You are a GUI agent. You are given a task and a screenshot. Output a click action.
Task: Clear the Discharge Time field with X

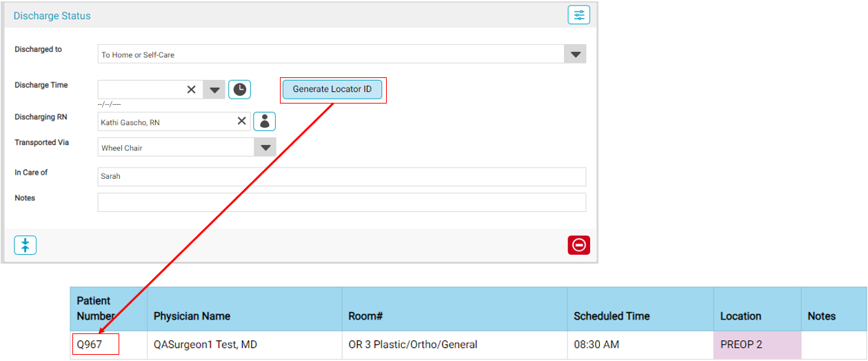point(192,90)
